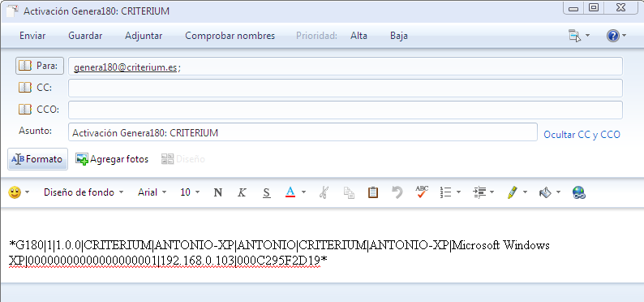Expand the background color dropdown arrow
644x302 pixels.
coord(558,192)
